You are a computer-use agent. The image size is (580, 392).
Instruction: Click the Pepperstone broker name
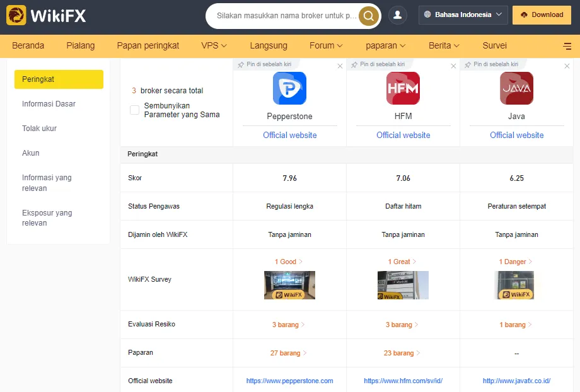(289, 116)
